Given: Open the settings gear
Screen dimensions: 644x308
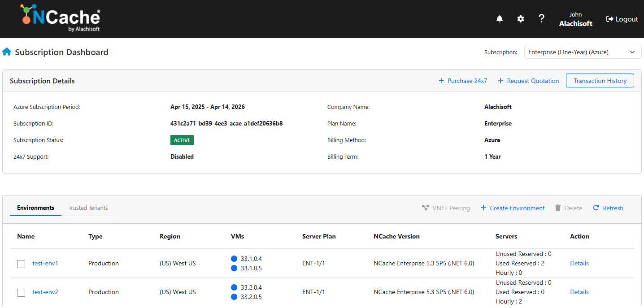Looking at the screenshot, I should pos(521,19).
